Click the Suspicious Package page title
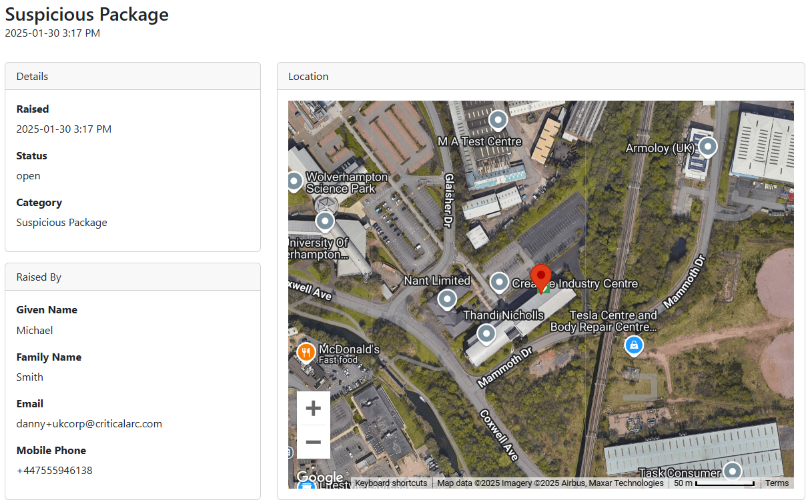The height and width of the screenshot is (504, 812). tap(87, 14)
